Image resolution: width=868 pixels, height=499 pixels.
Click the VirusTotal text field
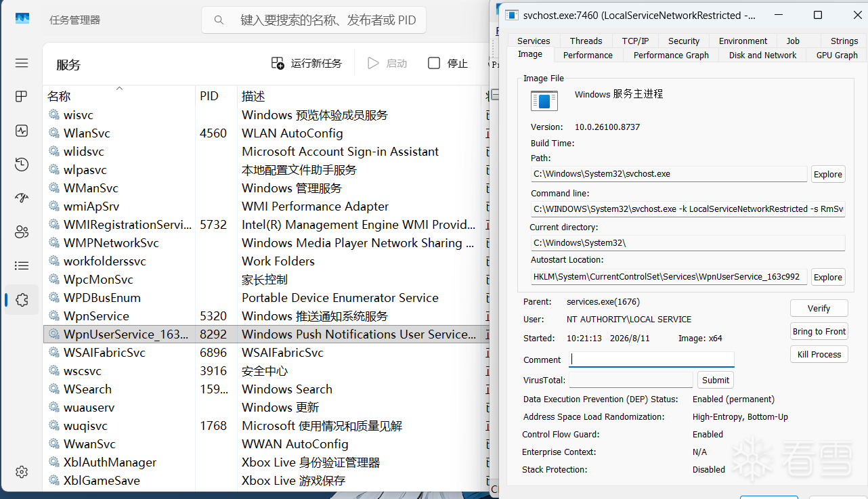tap(631, 380)
